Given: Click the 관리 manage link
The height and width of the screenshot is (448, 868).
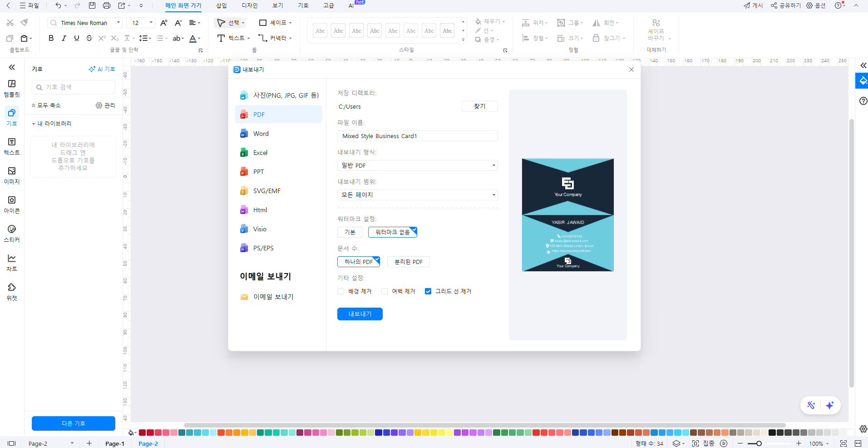Looking at the screenshot, I should (105, 105).
